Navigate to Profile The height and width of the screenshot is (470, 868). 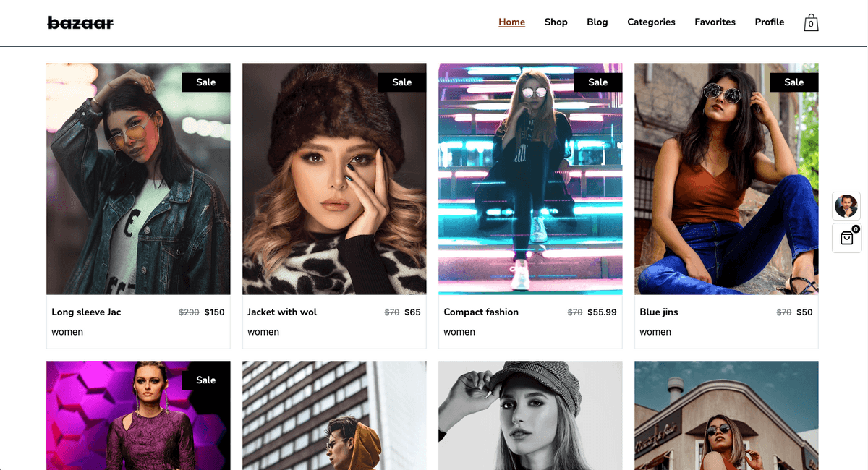769,22
